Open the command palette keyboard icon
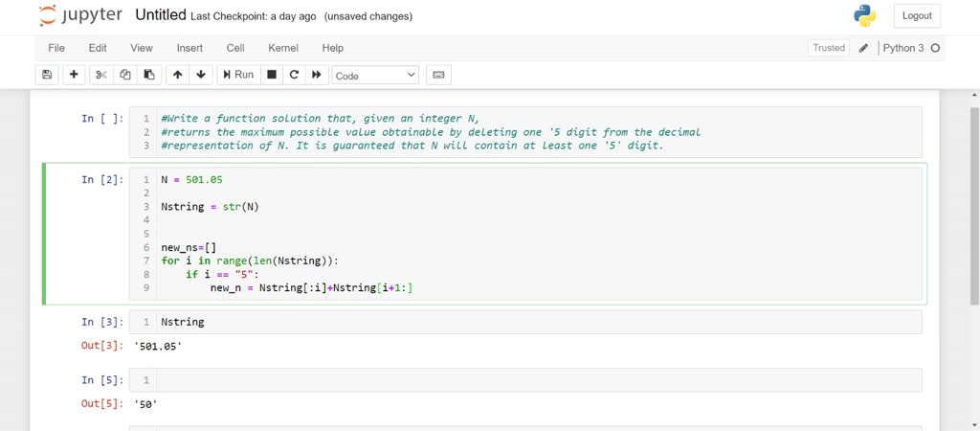 point(438,75)
